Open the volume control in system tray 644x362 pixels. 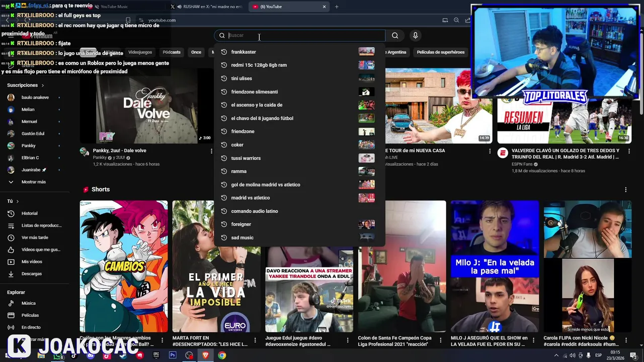pyautogui.click(x=572, y=355)
